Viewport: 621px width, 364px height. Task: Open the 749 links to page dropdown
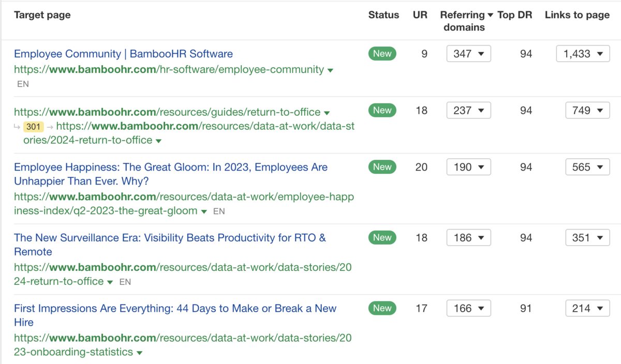(587, 111)
